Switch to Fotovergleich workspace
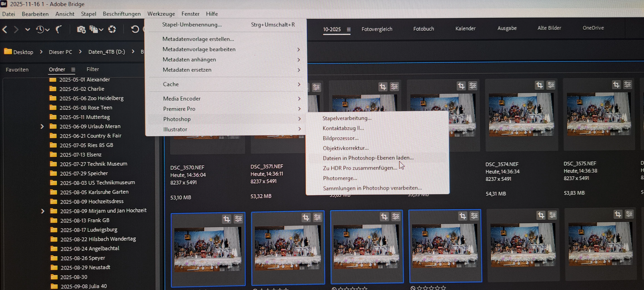This screenshot has width=644, height=290. [x=377, y=29]
